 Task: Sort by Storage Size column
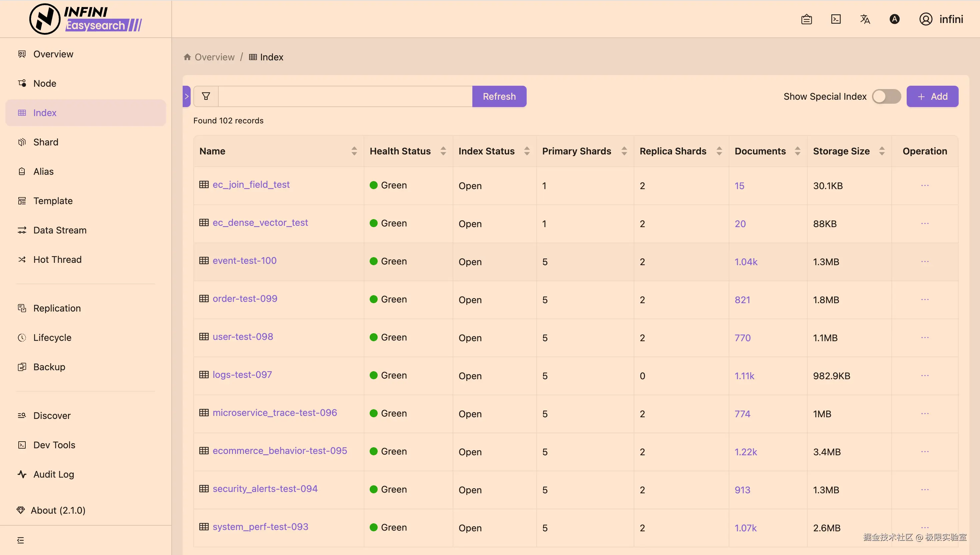[x=881, y=151]
